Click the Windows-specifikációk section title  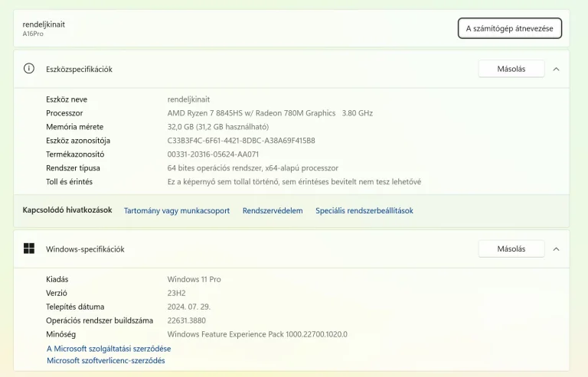tap(85, 249)
